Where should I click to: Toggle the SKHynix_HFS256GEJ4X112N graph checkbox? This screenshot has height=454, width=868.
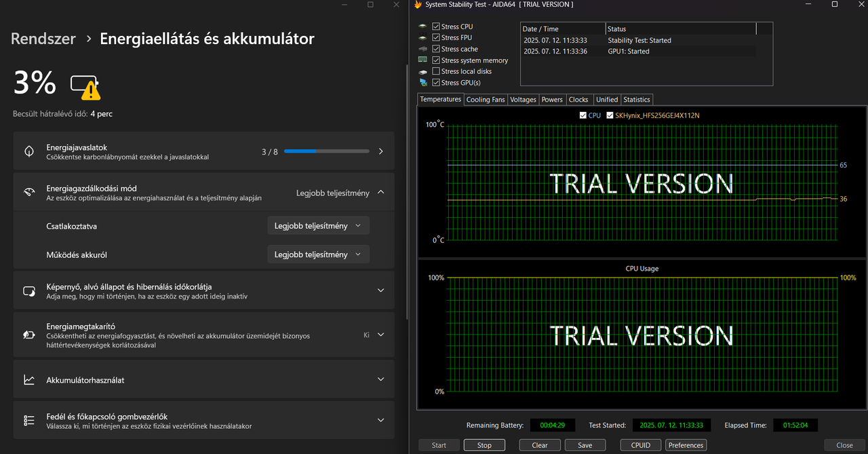coord(610,115)
